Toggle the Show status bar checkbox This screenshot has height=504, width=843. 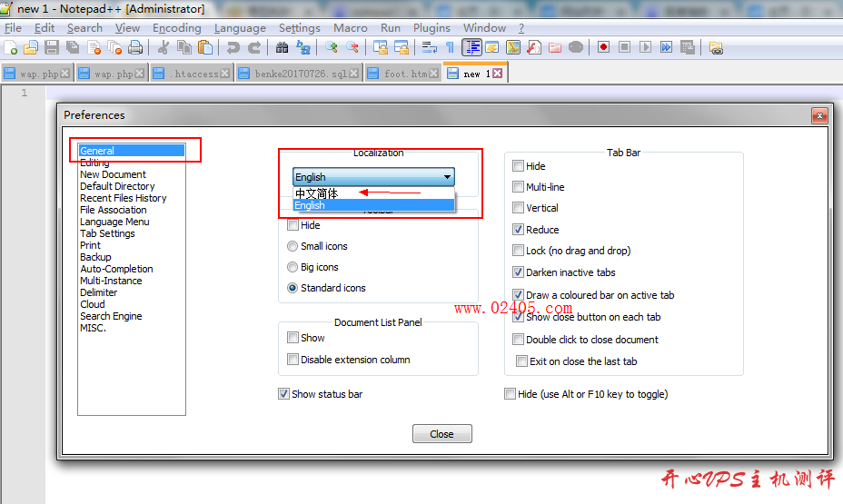pos(283,394)
